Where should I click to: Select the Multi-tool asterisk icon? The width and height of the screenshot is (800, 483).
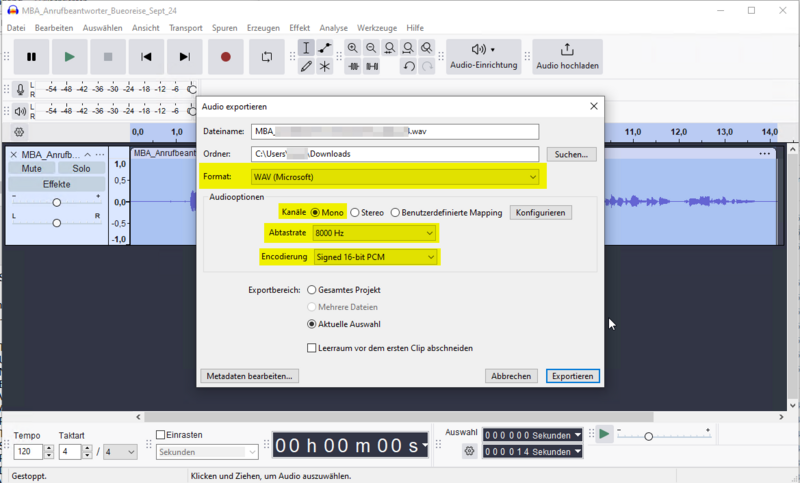click(x=324, y=66)
